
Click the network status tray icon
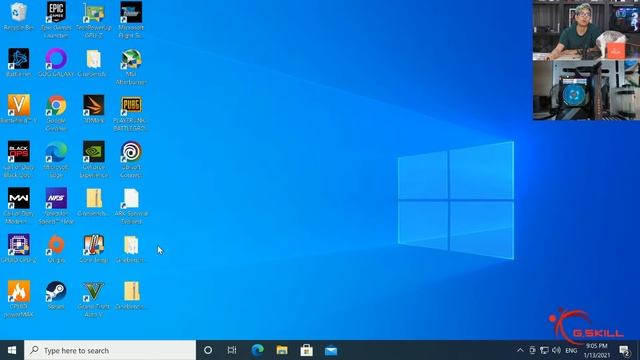point(544,350)
